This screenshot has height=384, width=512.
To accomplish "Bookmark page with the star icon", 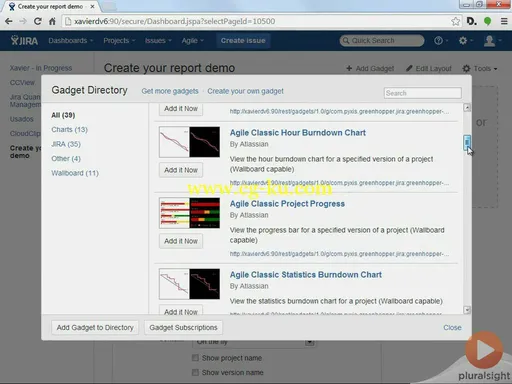I will [x=455, y=21].
